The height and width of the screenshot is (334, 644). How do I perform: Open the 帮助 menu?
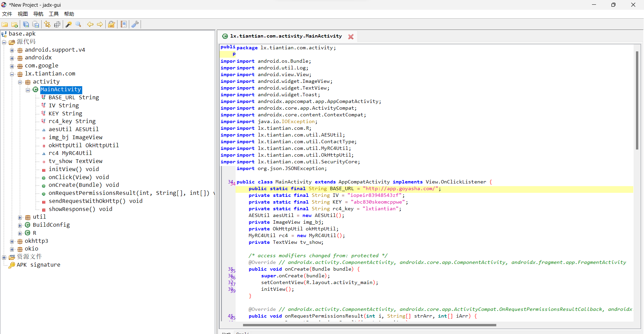tap(69, 14)
